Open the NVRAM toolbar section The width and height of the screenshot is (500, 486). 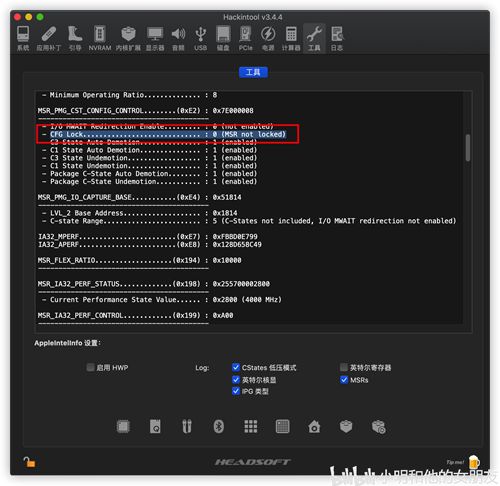100,38
